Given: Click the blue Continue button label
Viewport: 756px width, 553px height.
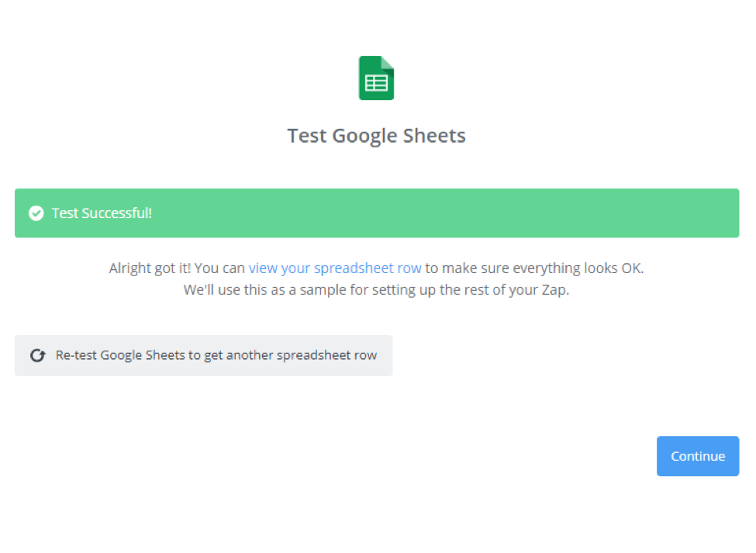Looking at the screenshot, I should (698, 456).
